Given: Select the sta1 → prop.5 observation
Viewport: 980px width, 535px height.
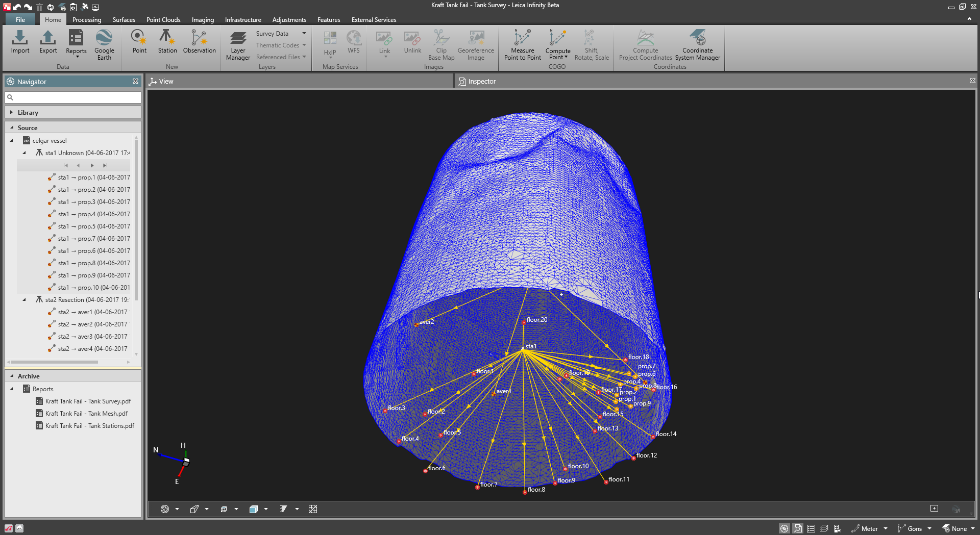Looking at the screenshot, I should [x=93, y=226].
